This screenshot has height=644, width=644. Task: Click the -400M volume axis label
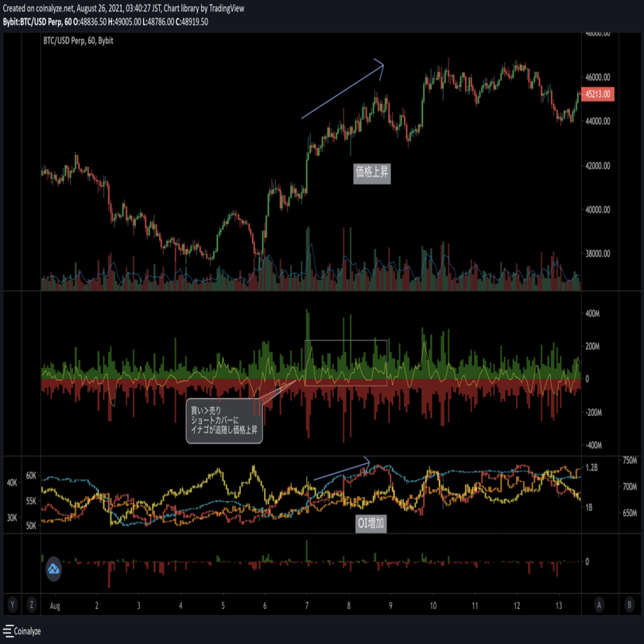click(593, 445)
